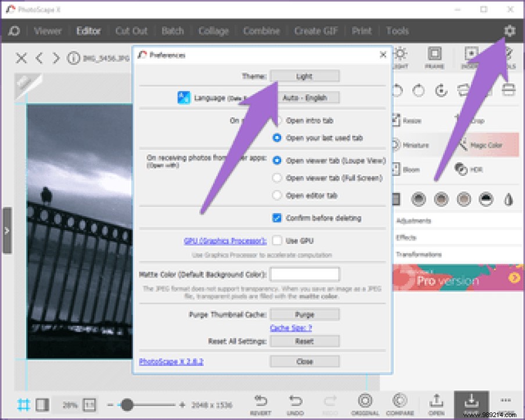The width and height of the screenshot is (525, 420).
Task: Select the Open intro tab radio button
Action: (x=277, y=120)
